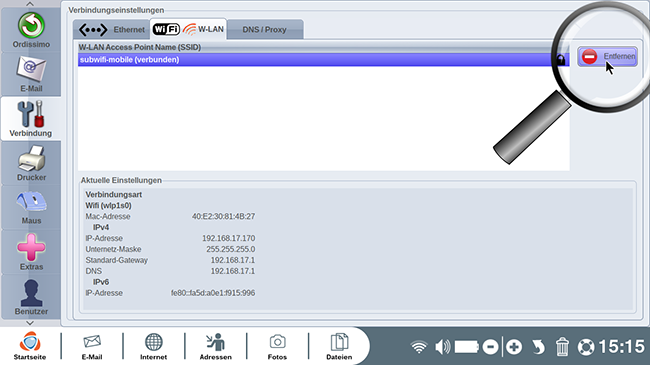Collapse sidebar list with top chevron

point(30,4)
